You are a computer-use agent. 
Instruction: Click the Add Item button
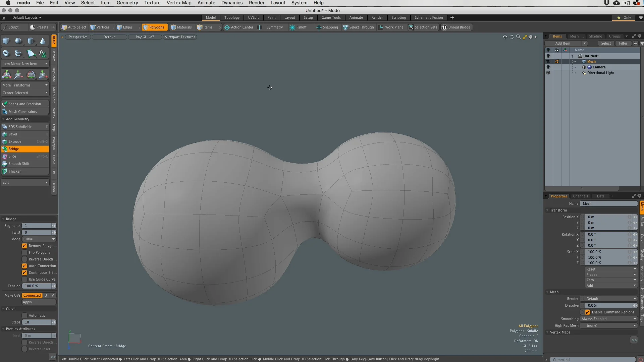(x=566, y=44)
